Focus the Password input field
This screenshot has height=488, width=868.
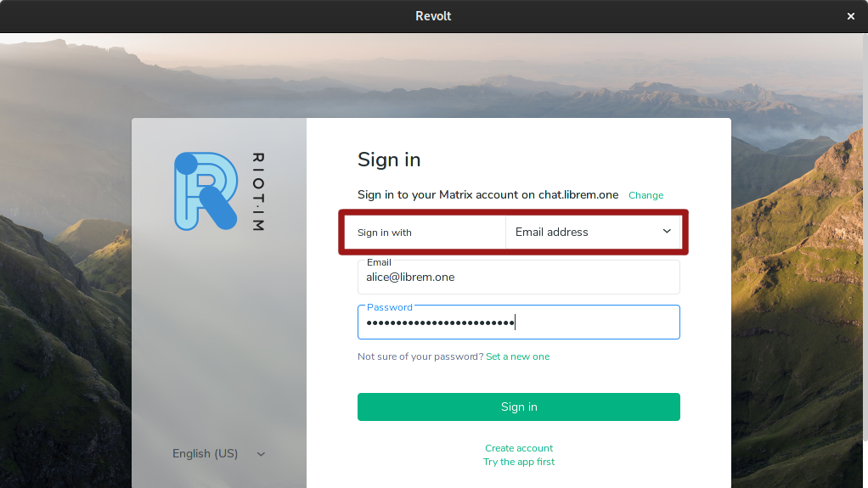pos(519,322)
